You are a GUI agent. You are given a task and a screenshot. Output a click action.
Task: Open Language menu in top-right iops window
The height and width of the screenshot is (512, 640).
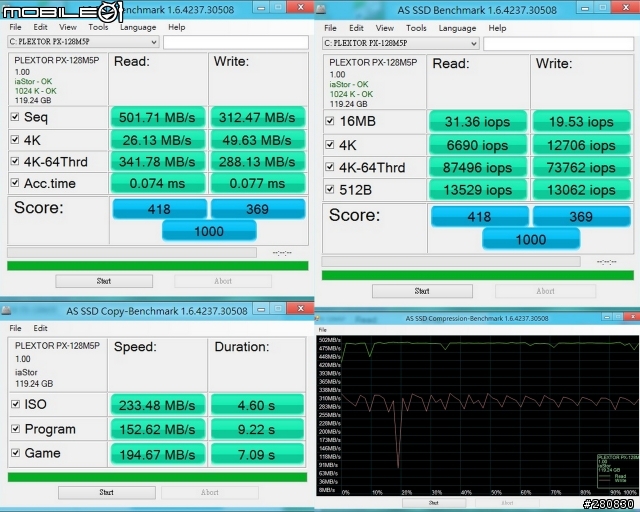[x=457, y=28]
